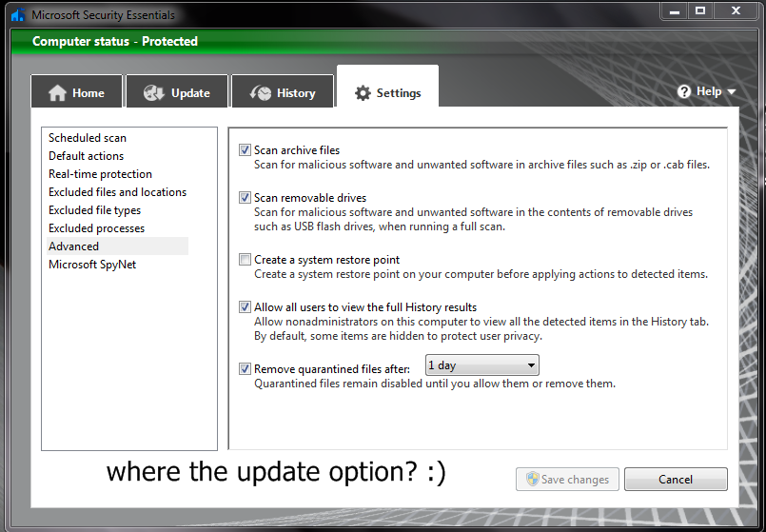Click the Cancel button

(676, 480)
